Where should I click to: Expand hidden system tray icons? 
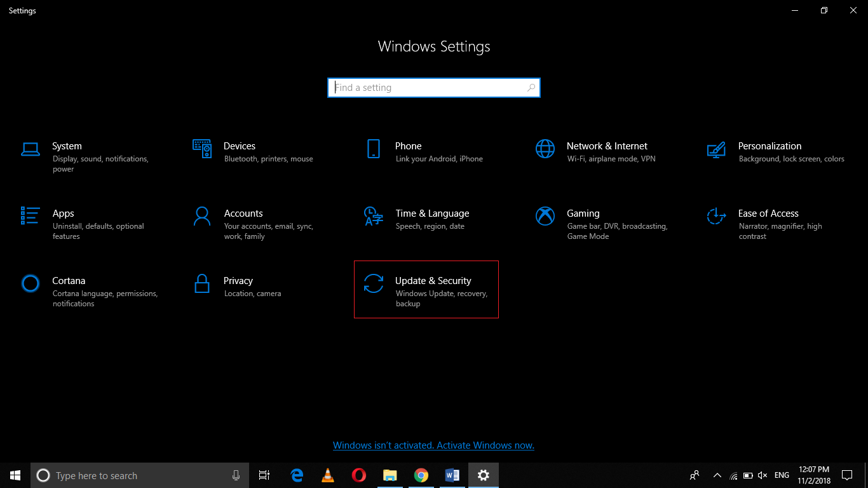[x=717, y=475]
